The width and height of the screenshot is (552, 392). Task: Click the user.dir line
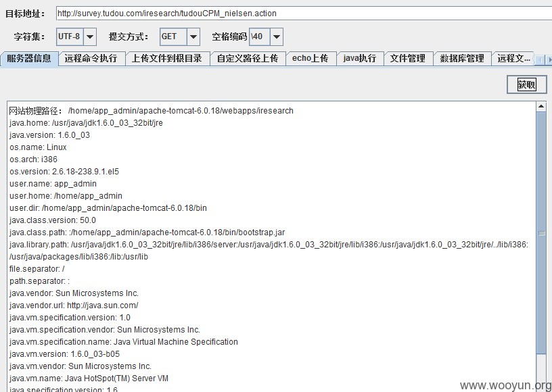pos(108,208)
